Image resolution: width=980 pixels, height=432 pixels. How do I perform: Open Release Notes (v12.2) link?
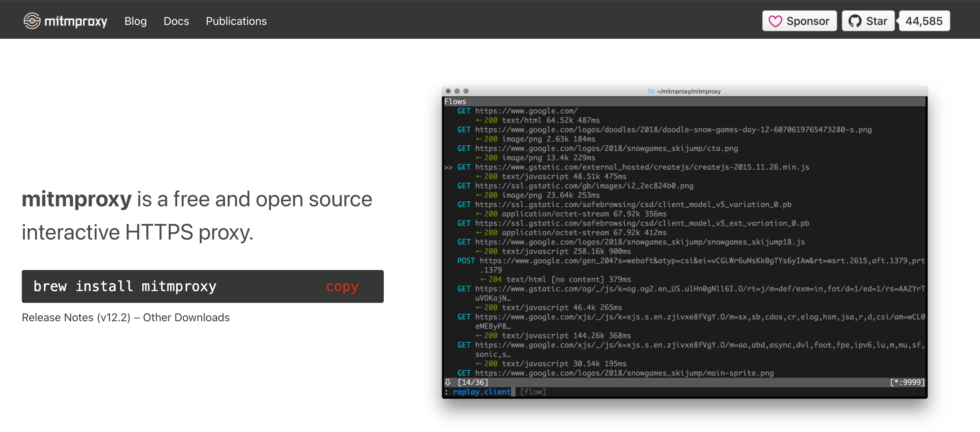(76, 317)
